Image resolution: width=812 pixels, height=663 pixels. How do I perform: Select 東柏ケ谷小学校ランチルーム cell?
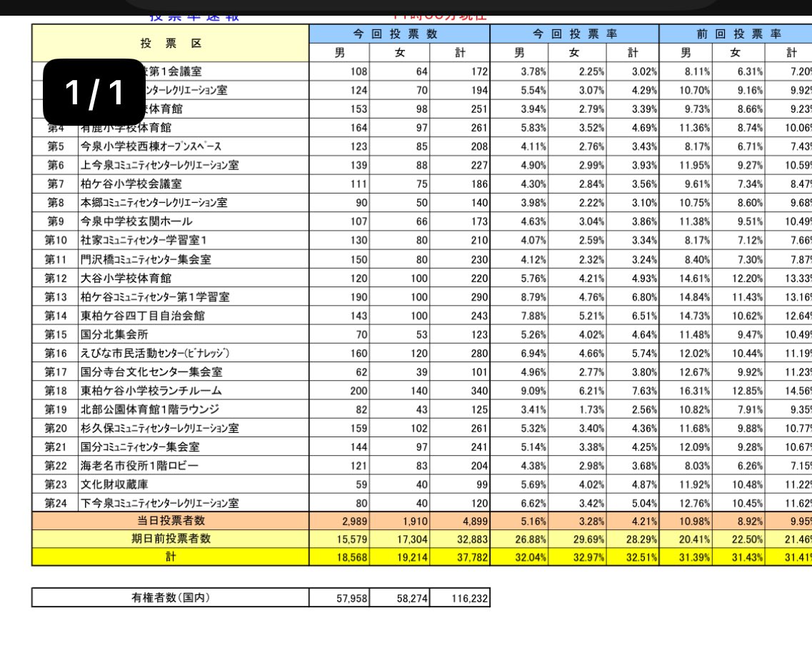[194, 391]
